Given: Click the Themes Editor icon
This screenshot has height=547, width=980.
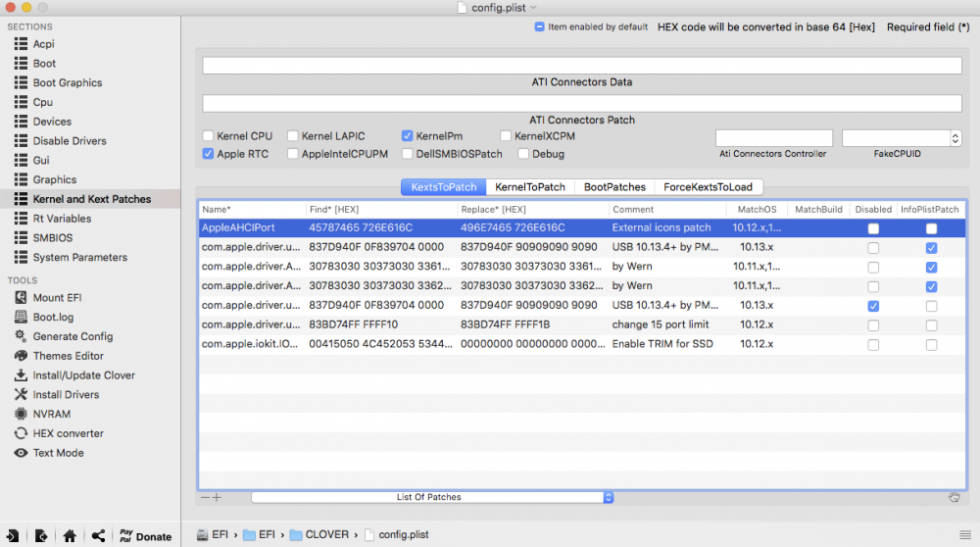Looking at the screenshot, I should (x=21, y=356).
